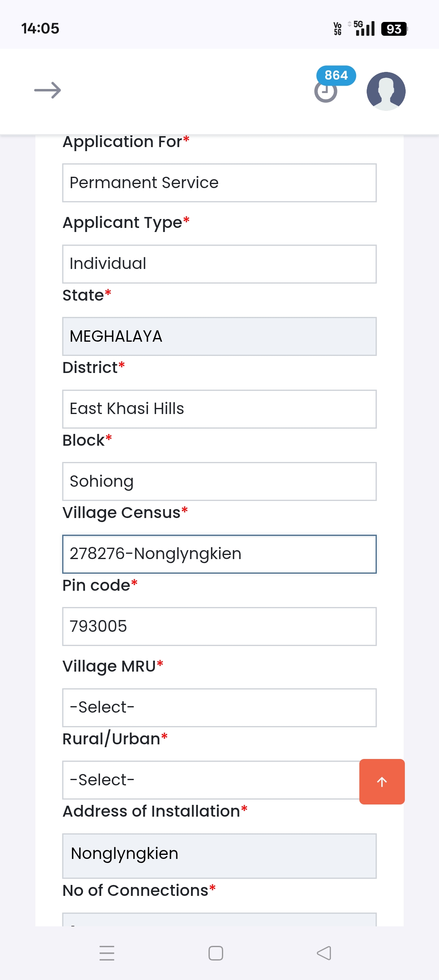Screen dimensions: 439x980
Task: Tap the No of Connections field
Action: [219, 920]
